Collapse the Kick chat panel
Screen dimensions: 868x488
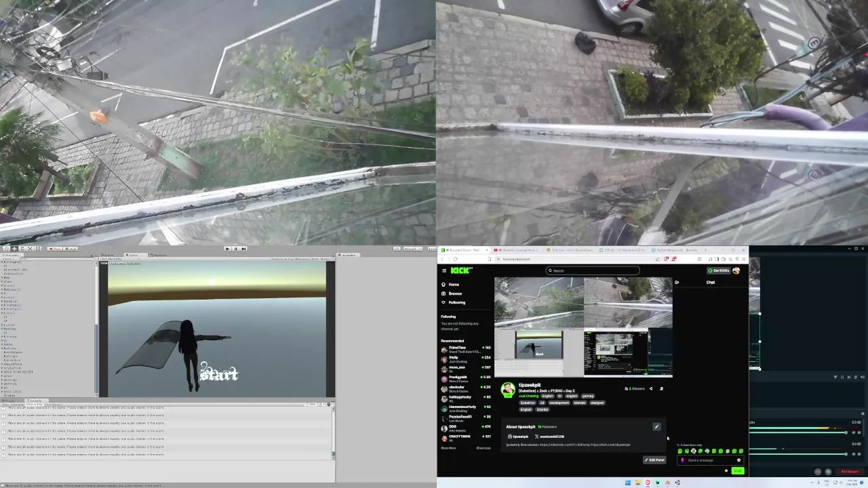pyautogui.click(x=677, y=282)
